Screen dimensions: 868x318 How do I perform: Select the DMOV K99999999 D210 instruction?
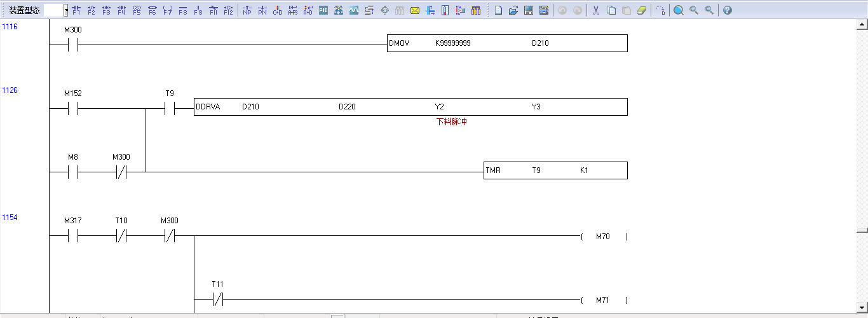(507, 43)
